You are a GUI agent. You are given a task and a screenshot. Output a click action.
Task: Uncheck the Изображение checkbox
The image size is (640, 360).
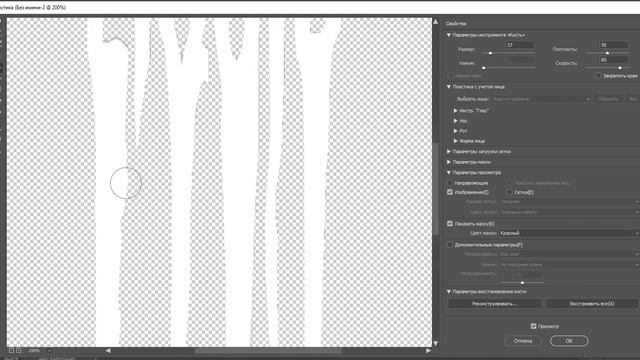(x=450, y=192)
